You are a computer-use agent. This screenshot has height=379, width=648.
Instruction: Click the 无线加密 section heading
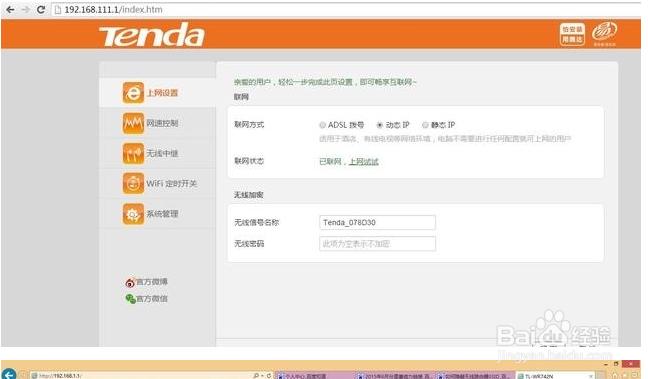pyautogui.click(x=249, y=195)
